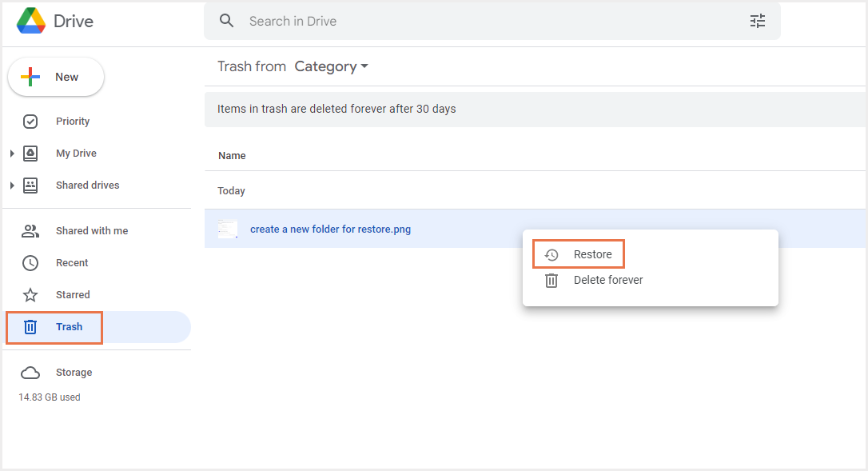Expand the Shared drives tree

pos(12,186)
